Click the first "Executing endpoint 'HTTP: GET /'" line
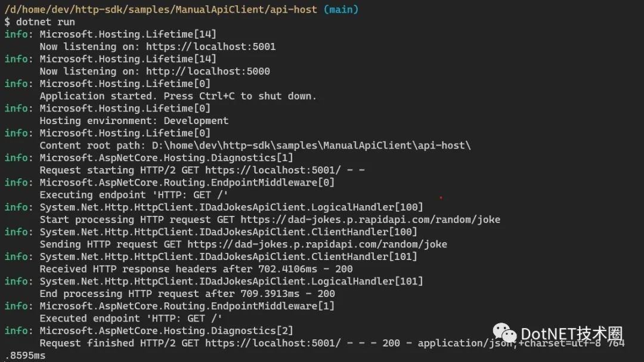 pyautogui.click(x=134, y=195)
